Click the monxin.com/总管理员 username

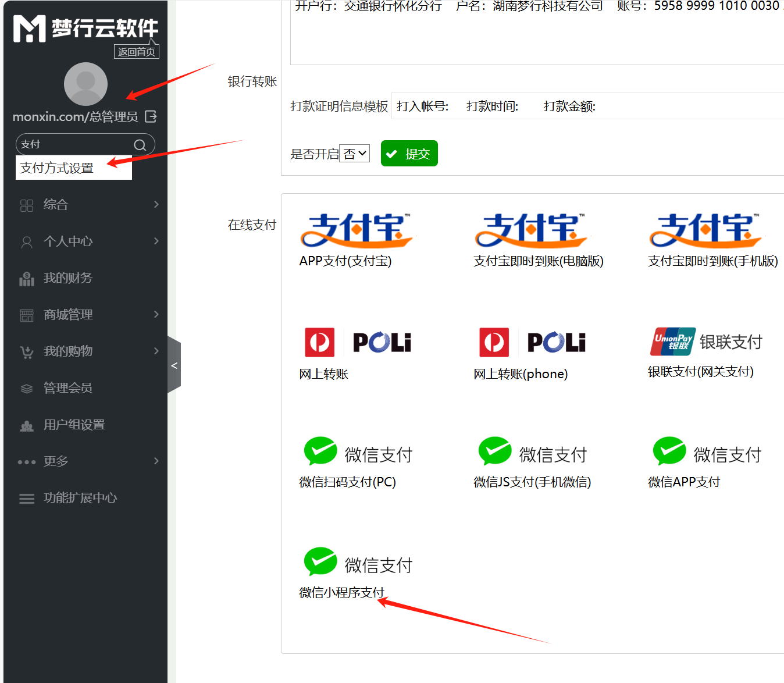point(76,117)
